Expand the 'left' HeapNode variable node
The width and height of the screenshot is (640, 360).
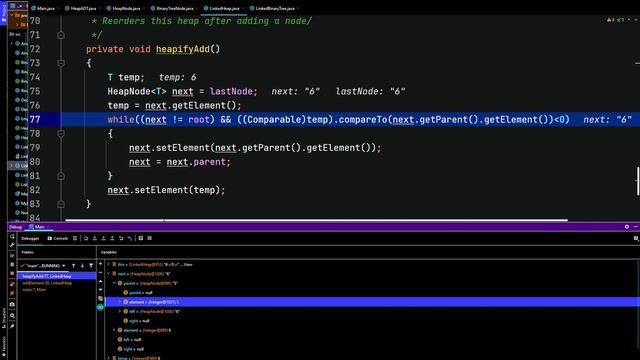(120, 311)
